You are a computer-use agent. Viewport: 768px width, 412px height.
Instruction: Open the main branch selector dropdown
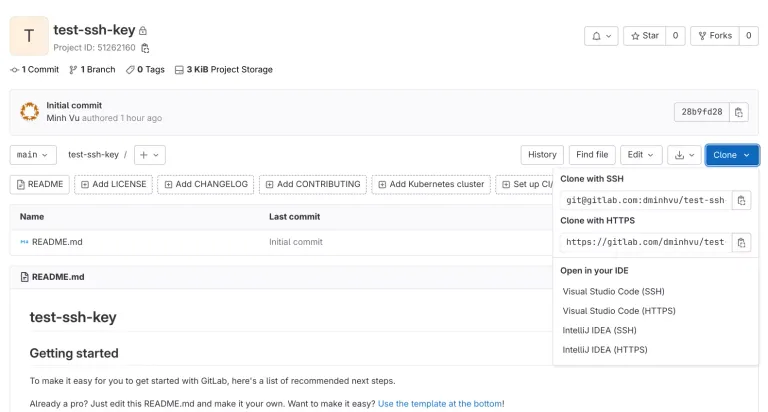pyautogui.click(x=33, y=155)
